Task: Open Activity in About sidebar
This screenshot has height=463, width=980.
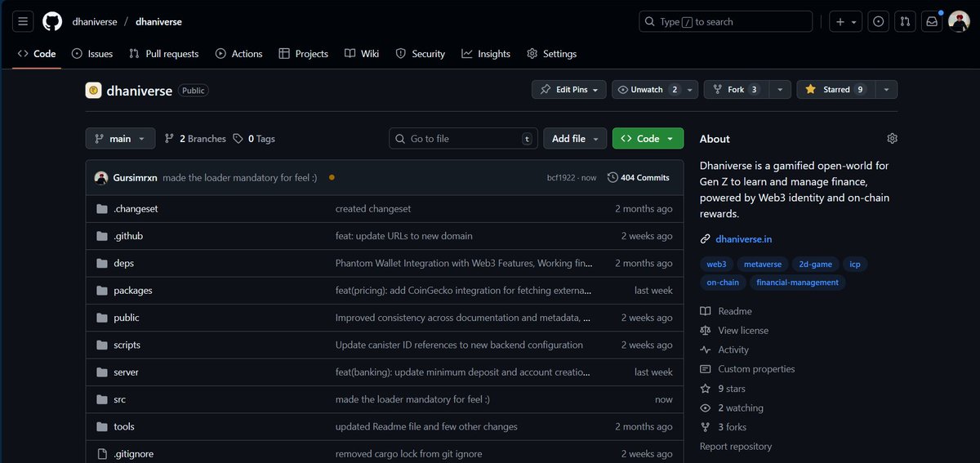Action: (724, 349)
